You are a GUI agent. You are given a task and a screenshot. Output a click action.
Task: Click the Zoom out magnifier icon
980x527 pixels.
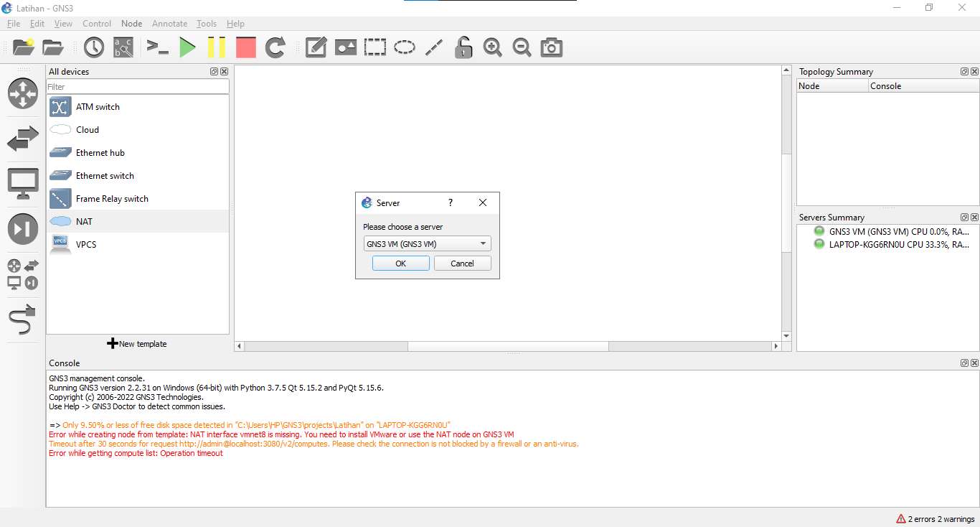[522, 47]
